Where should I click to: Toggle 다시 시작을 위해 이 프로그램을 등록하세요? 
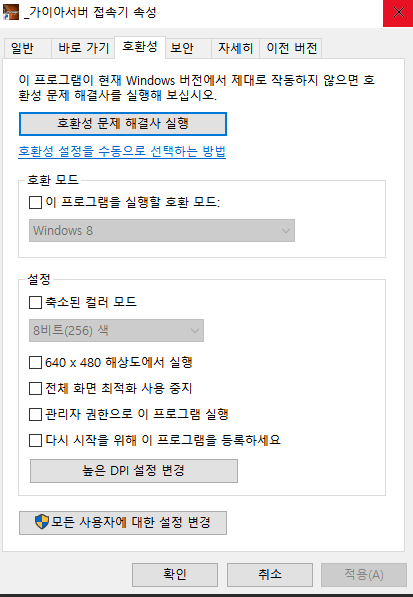click(x=35, y=441)
